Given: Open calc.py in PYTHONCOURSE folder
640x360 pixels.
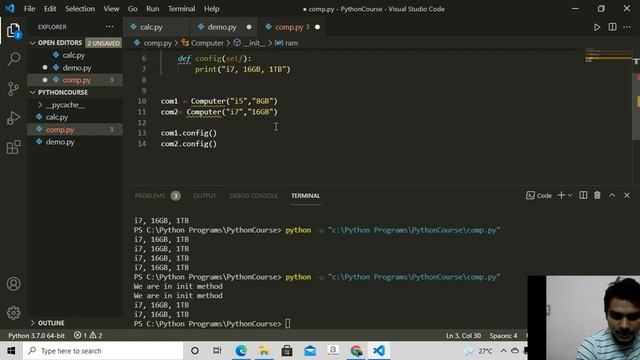Looking at the screenshot, I should coord(57,117).
